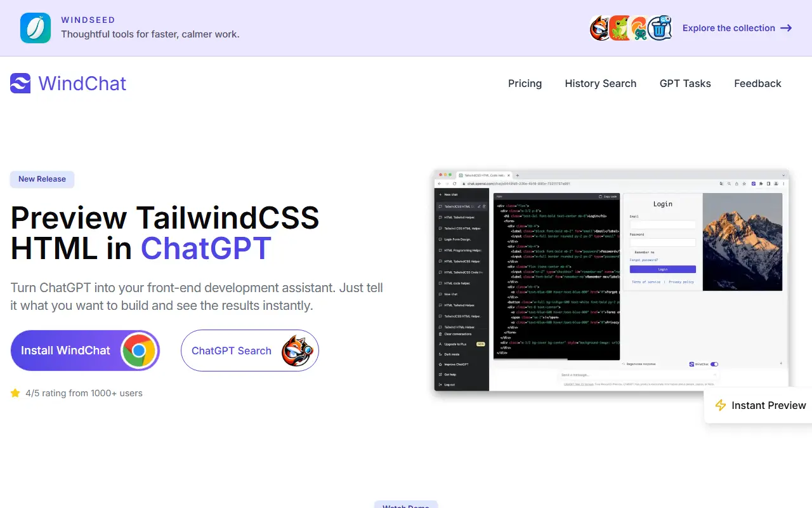Select the teal octopus app icon
Viewport: 812px width, 508px height.
point(639,28)
